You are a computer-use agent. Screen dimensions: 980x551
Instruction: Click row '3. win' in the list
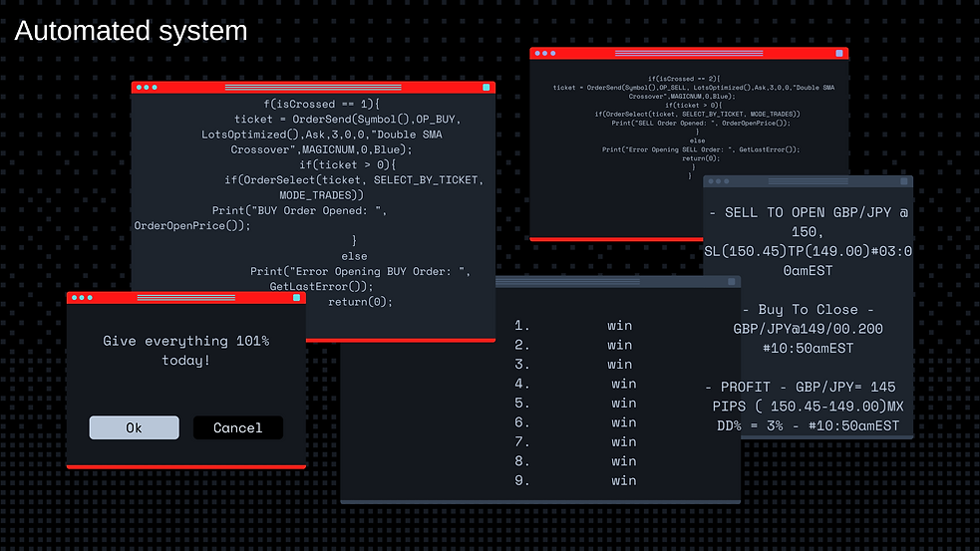[x=573, y=365]
